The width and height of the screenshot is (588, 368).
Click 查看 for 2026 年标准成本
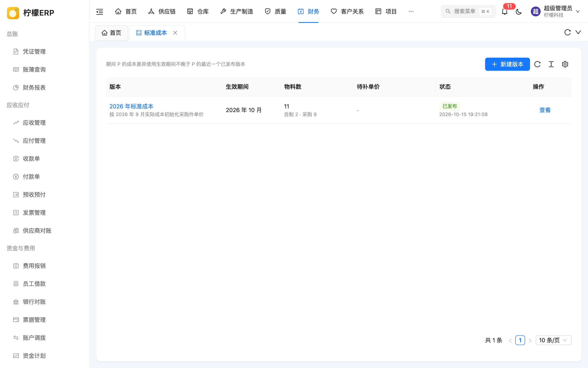click(545, 110)
